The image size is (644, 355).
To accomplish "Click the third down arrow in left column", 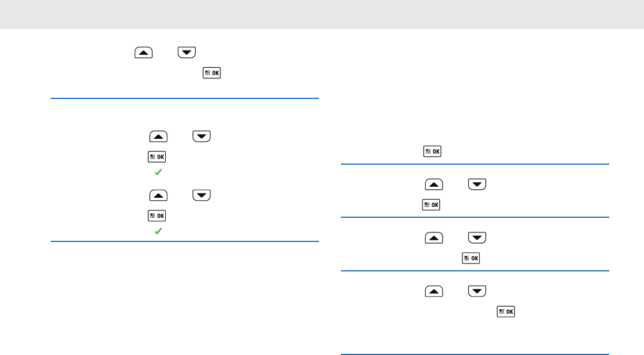I will 202,196.
